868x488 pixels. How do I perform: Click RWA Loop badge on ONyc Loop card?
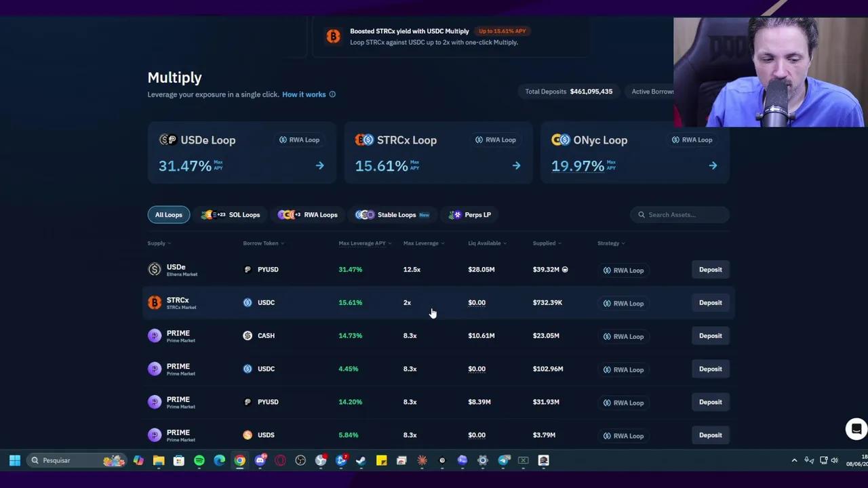(x=692, y=140)
